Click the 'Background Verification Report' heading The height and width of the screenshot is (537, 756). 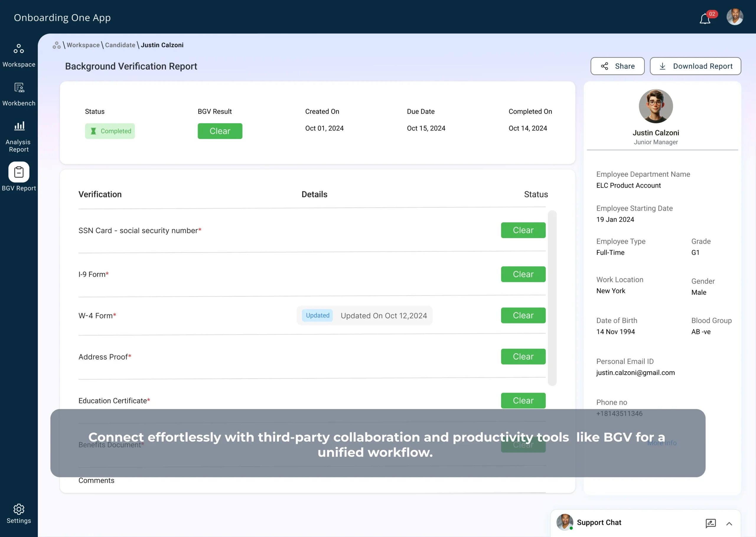(x=131, y=66)
